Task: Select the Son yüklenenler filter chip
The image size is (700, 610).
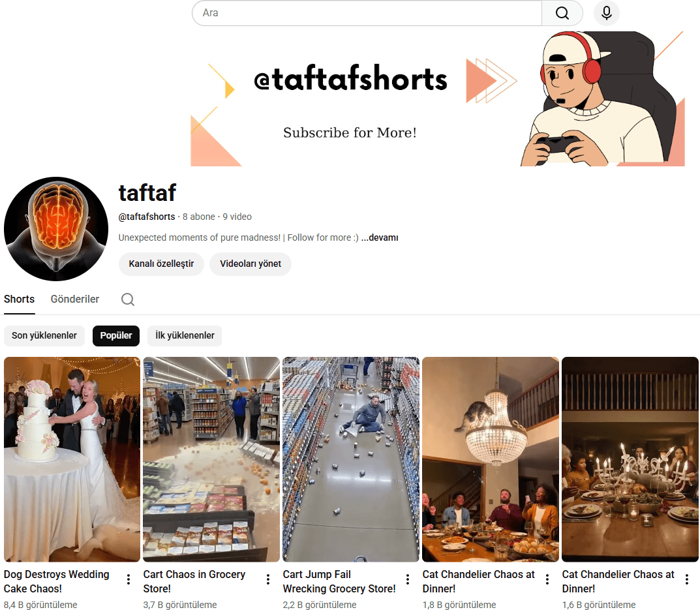Action: 44,335
